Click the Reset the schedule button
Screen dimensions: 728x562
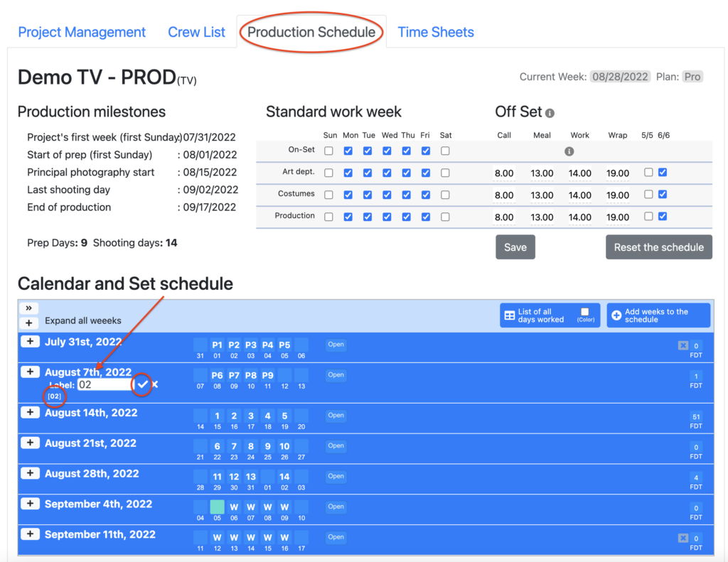pos(658,247)
